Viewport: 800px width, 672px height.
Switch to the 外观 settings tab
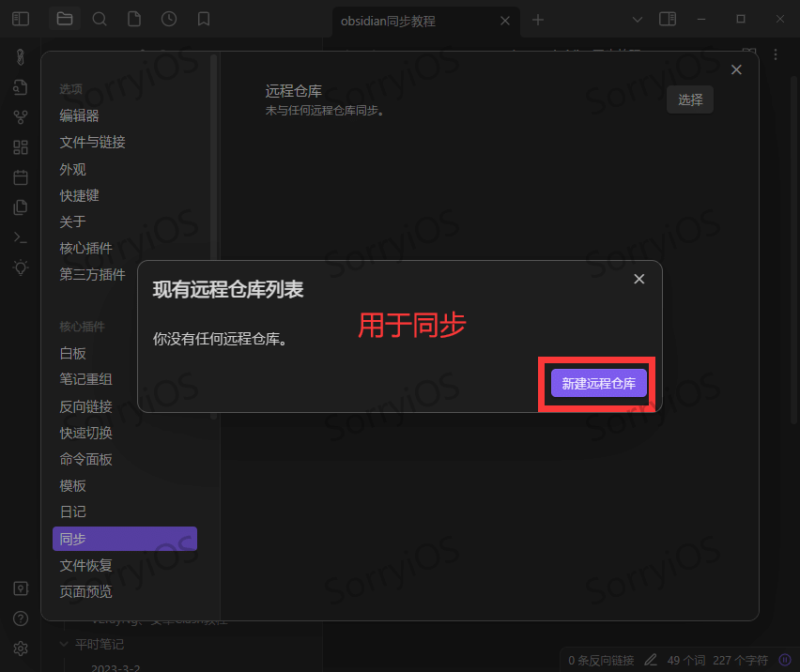(x=72, y=169)
